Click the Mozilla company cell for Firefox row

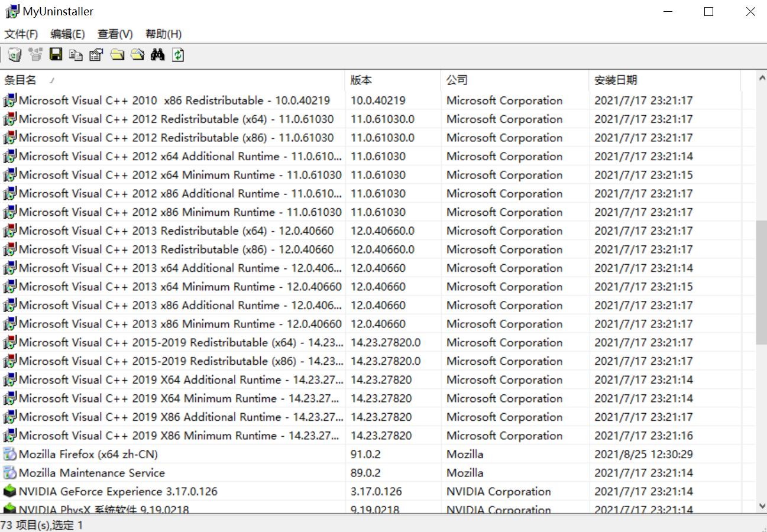pyautogui.click(x=465, y=454)
